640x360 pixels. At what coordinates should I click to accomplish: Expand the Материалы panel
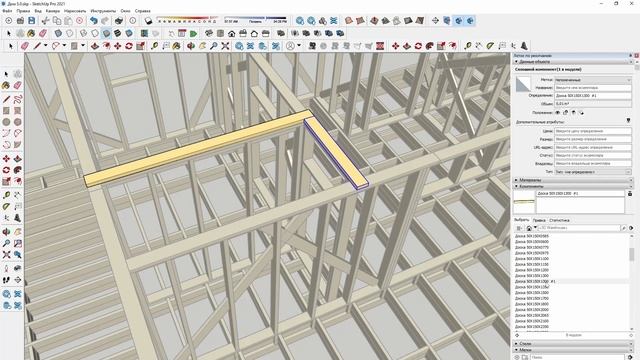516,180
